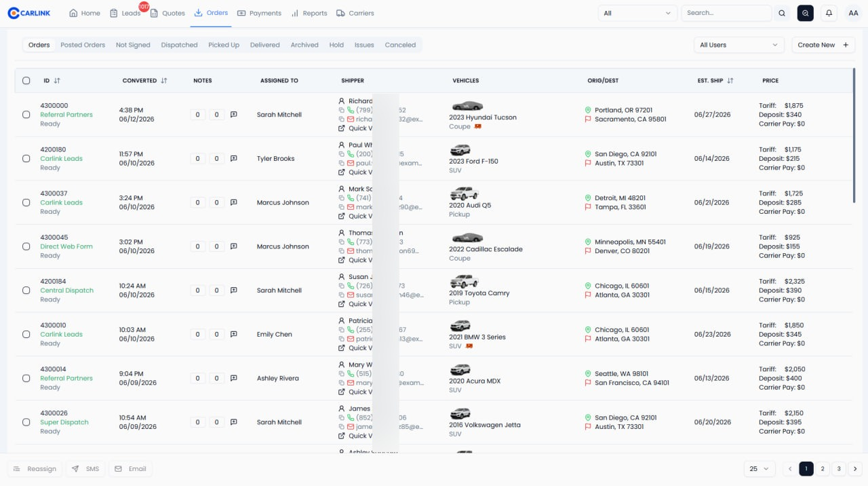
Task: Select checkbox for order 4200184
Action: (x=26, y=291)
